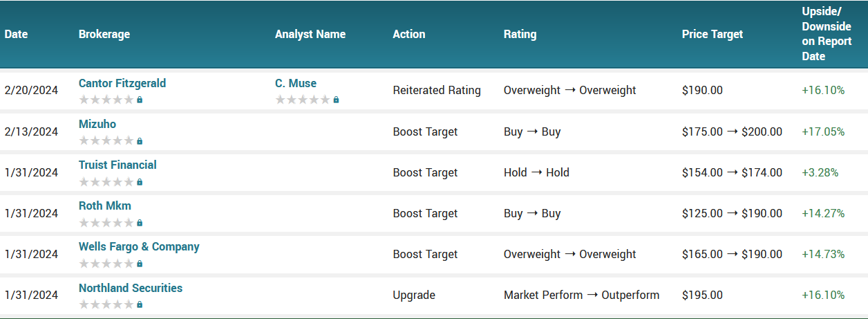
Task: Click lock icon under Wells Fargo & Company
Action: point(140,264)
